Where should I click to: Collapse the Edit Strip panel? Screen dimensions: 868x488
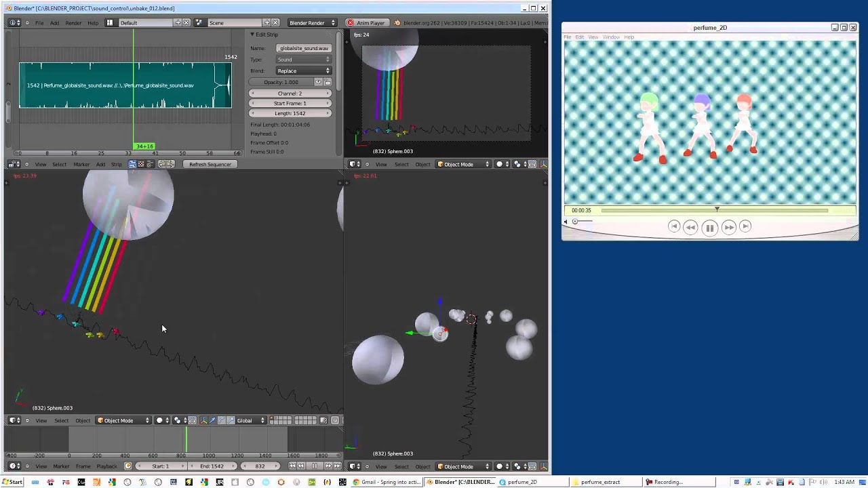tap(252, 35)
